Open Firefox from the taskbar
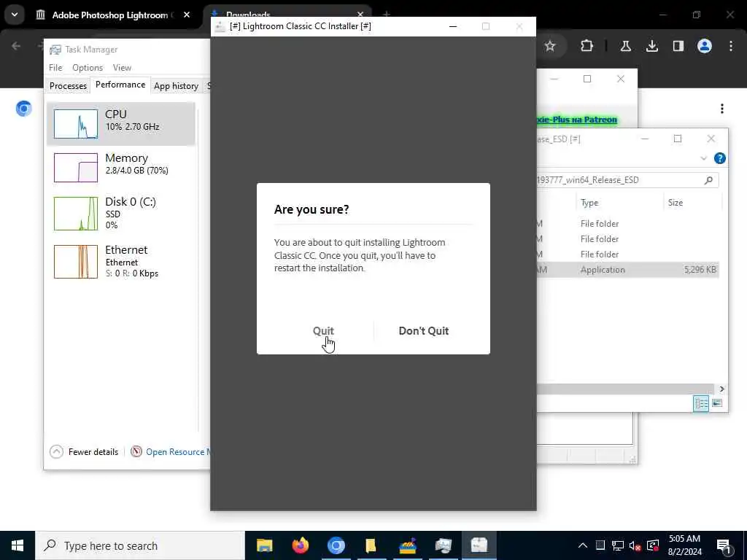This screenshot has height=560, width=747. (x=300, y=545)
